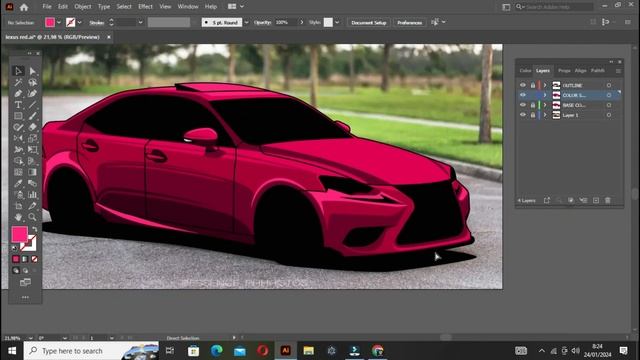Open the fill color dropdown in control bar
This screenshot has height=360, width=640.
click(x=59, y=22)
